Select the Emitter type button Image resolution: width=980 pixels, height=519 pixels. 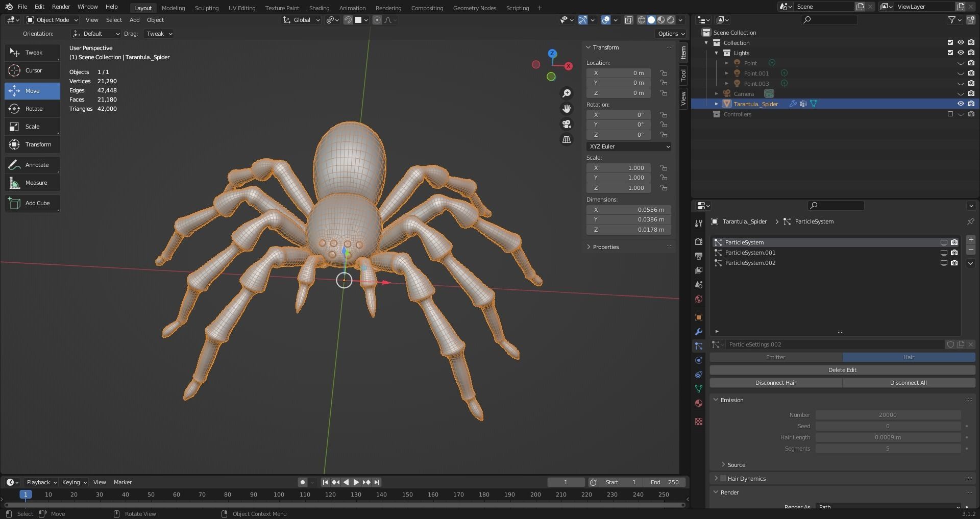pyautogui.click(x=776, y=357)
